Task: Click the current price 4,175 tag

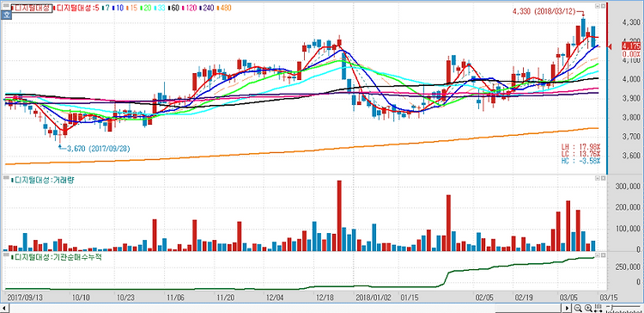Action: (x=631, y=46)
